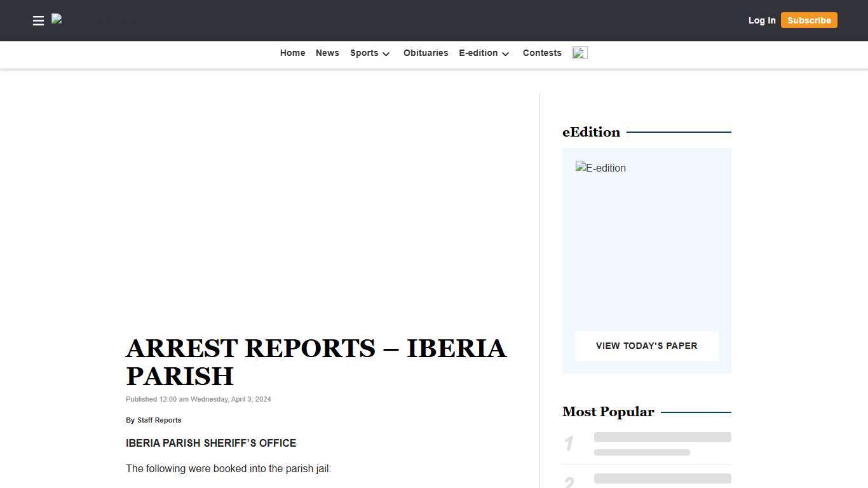Click the eEdition sidebar heading
This screenshot has width=868, height=488.
(591, 132)
